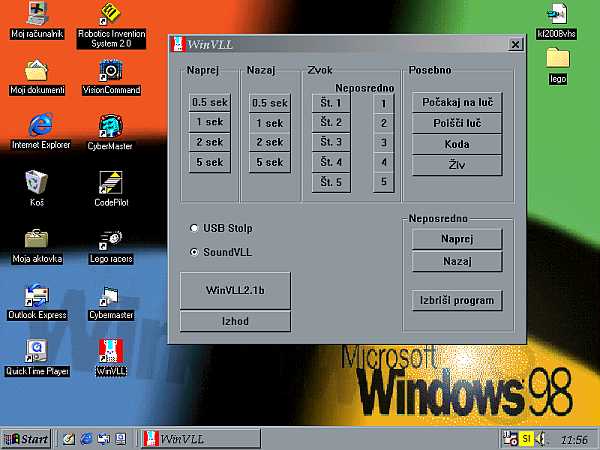Click the Žlv button
The image size is (600, 450).
pos(457,165)
